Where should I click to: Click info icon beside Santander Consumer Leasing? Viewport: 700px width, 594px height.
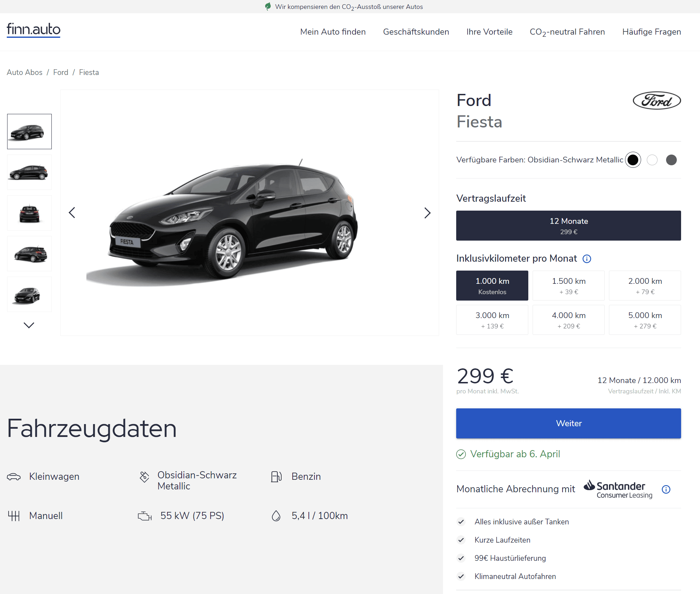pos(666,489)
